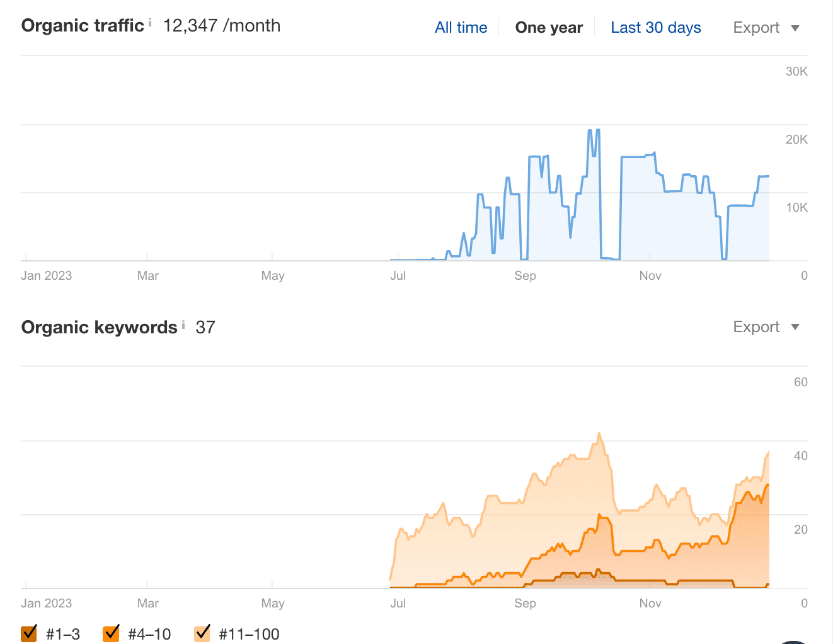Image resolution: width=833 pixels, height=644 pixels.
Task: Click the info icon beside Organic keywords
Action: point(183,325)
